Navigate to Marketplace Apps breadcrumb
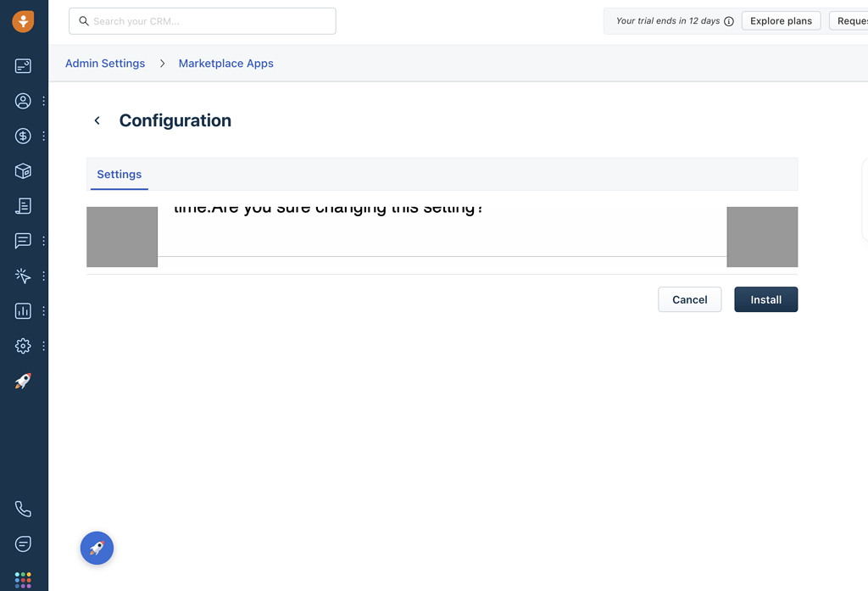The width and height of the screenshot is (868, 591). pos(225,63)
